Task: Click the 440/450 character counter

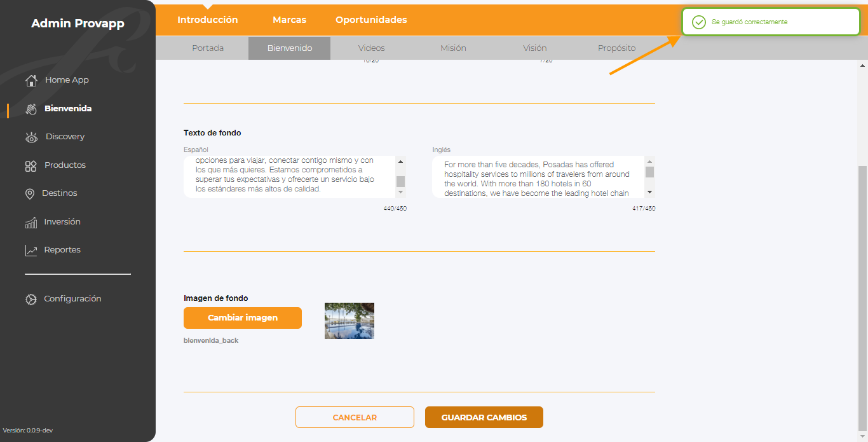Action: 395,209
